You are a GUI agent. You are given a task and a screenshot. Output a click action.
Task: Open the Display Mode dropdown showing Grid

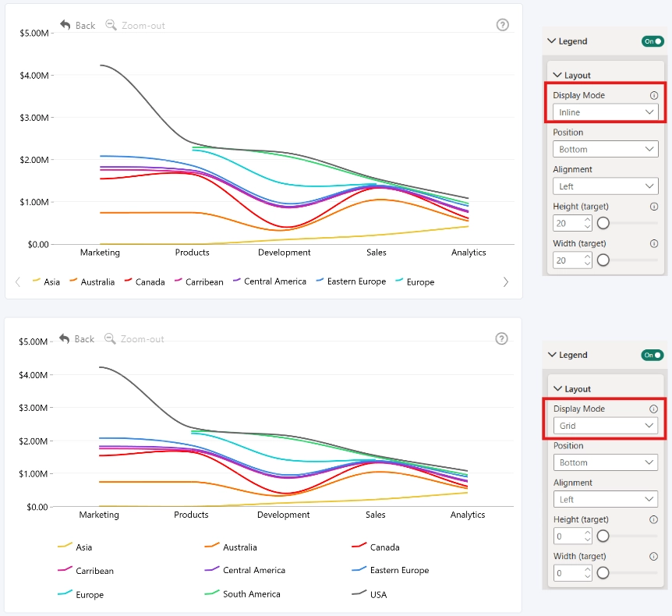[605, 426]
